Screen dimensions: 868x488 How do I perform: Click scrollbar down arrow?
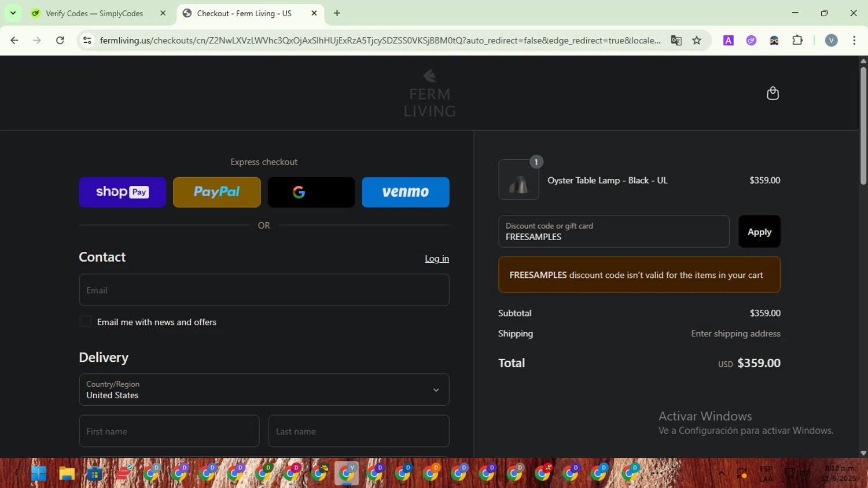[863, 453]
